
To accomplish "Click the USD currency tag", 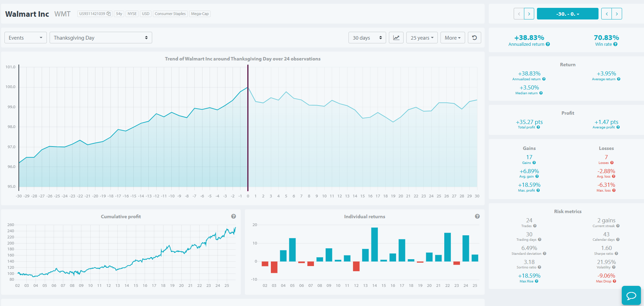I will pos(146,14).
